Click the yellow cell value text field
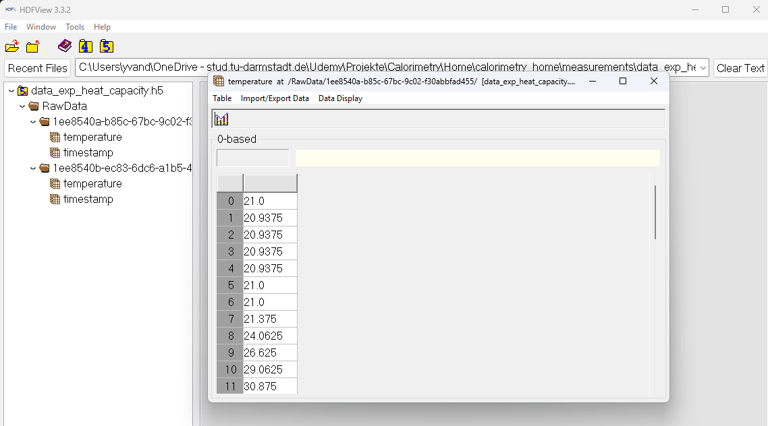This screenshot has width=768, height=426. [x=478, y=158]
